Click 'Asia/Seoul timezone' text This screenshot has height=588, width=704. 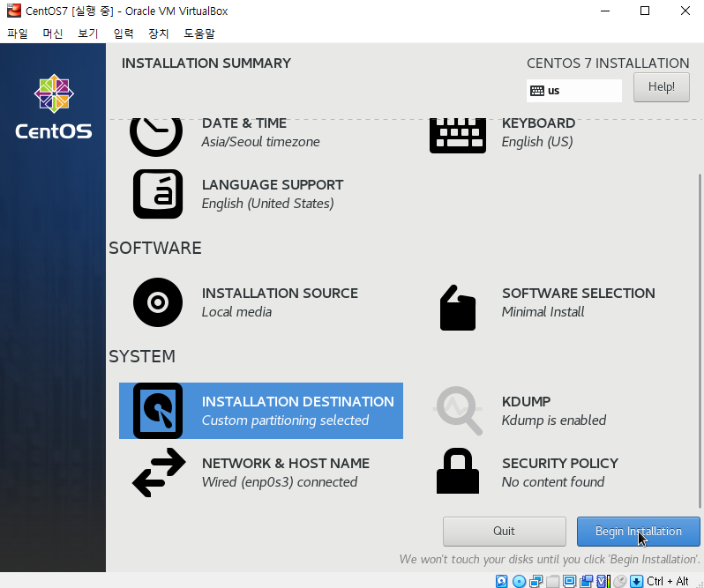pos(260,142)
